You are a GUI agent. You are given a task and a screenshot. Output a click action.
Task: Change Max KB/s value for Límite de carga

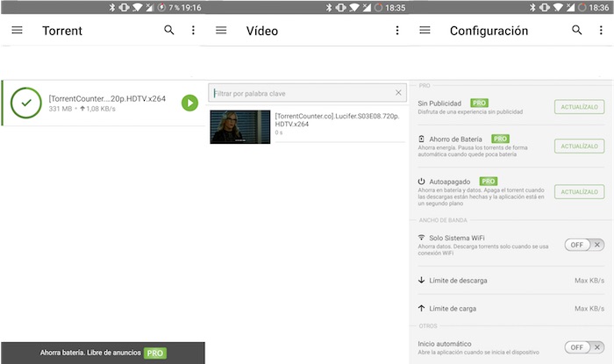tap(589, 309)
